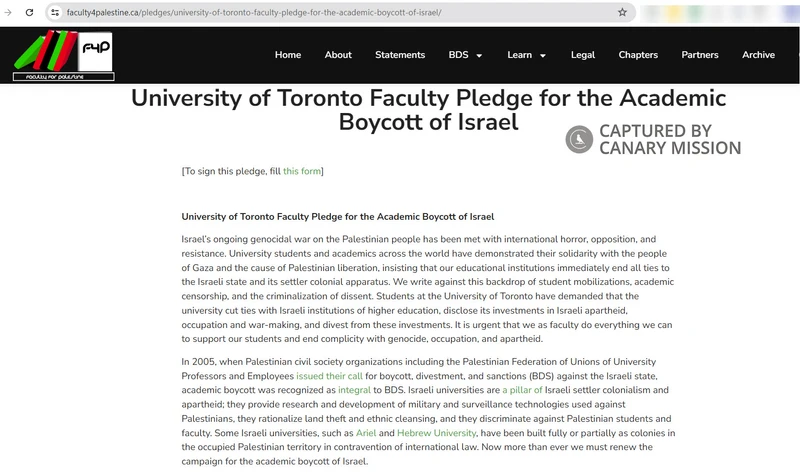Open the Chapters menu item
The image size is (800, 474).
[x=638, y=55]
